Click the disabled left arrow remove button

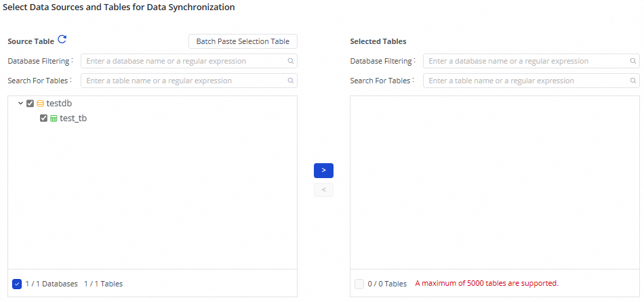pyautogui.click(x=323, y=190)
